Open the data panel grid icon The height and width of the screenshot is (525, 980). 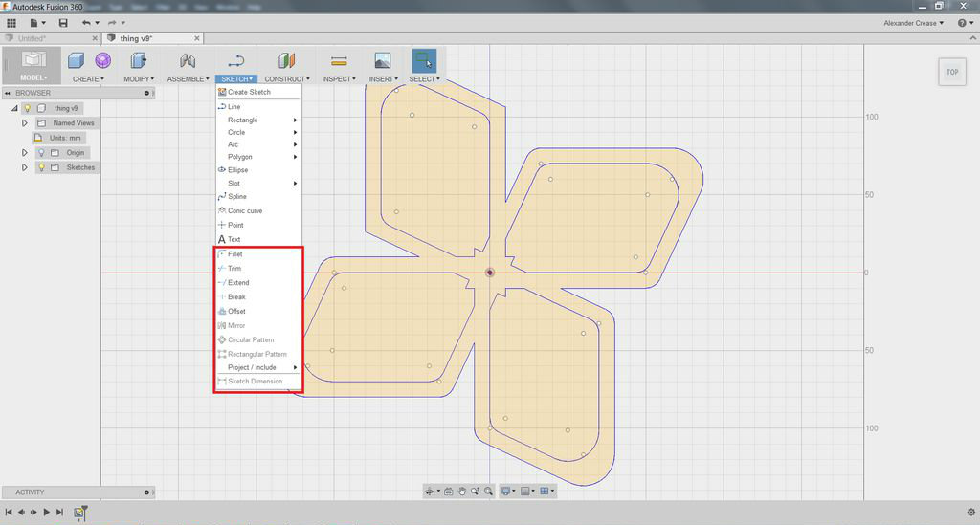pyautogui.click(x=11, y=23)
